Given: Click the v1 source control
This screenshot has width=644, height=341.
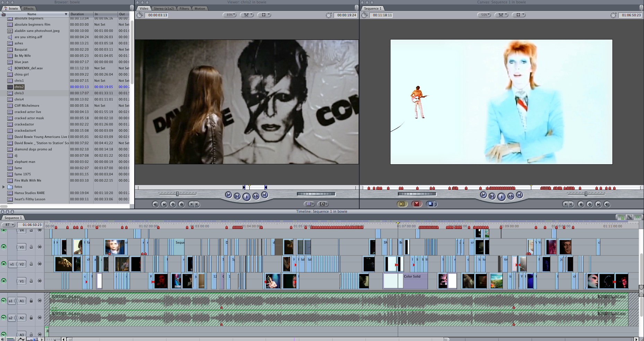Looking at the screenshot, I should 12,264.
